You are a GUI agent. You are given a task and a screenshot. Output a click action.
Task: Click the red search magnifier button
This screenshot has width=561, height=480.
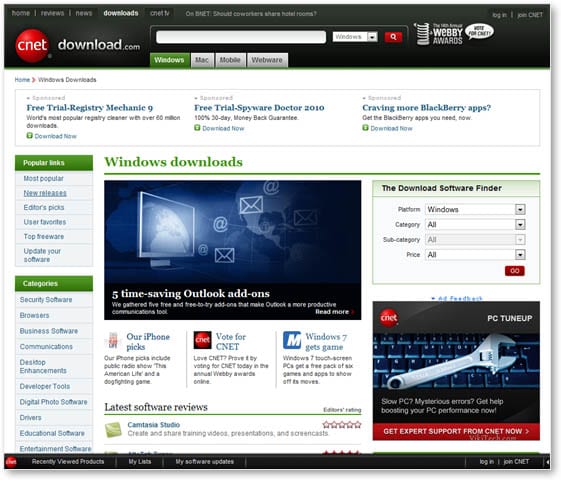(x=393, y=37)
